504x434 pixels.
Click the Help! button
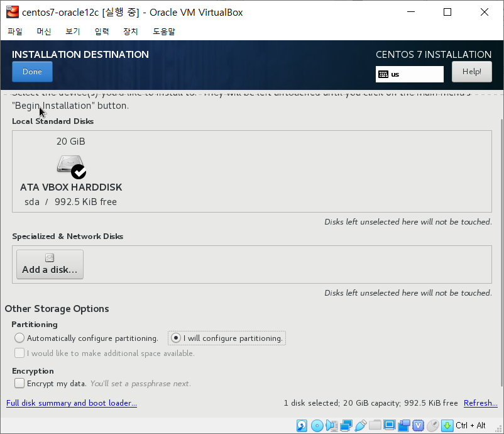pyautogui.click(x=471, y=72)
